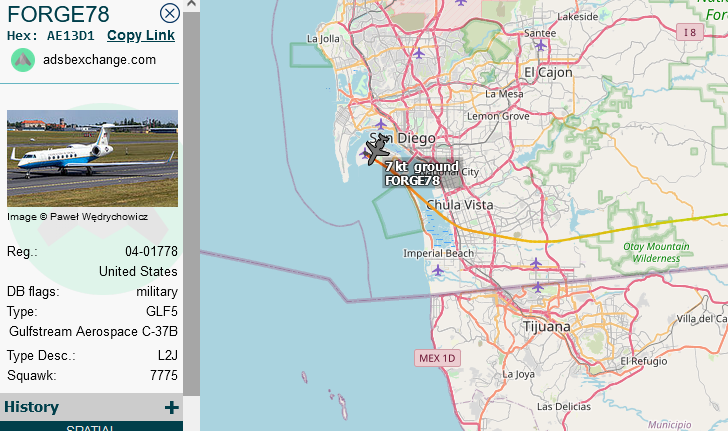Click the hex code AE13D1
This screenshot has height=431, width=728.
click(x=71, y=36)
